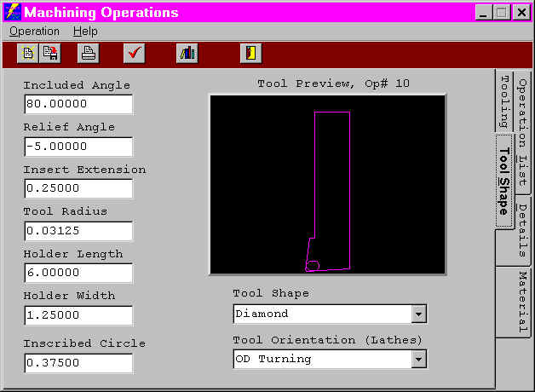Click the 'Inscribed Circle' label
The image size is (535, 392).
[x=84, y=343]
